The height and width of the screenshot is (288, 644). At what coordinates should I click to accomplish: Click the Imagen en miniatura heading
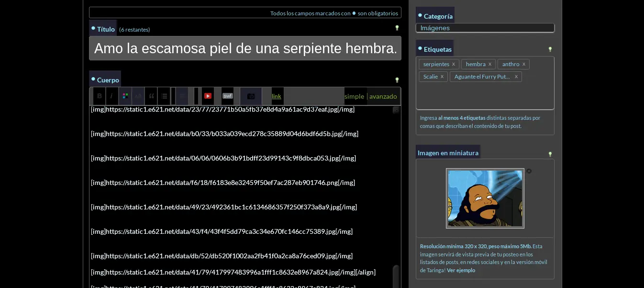pyautogui.click(x=448, y=153)
